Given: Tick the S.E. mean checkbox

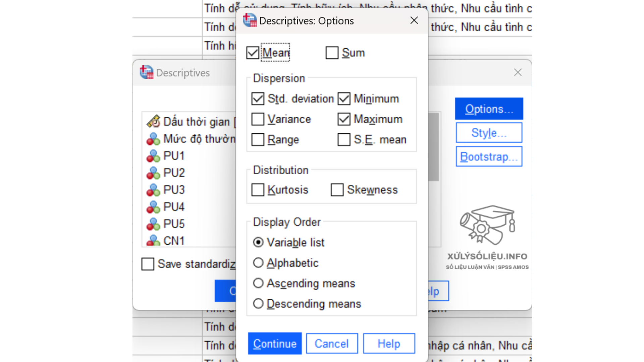Looking at the screenshot, I should pyautogui.click(x=344, y=139).
